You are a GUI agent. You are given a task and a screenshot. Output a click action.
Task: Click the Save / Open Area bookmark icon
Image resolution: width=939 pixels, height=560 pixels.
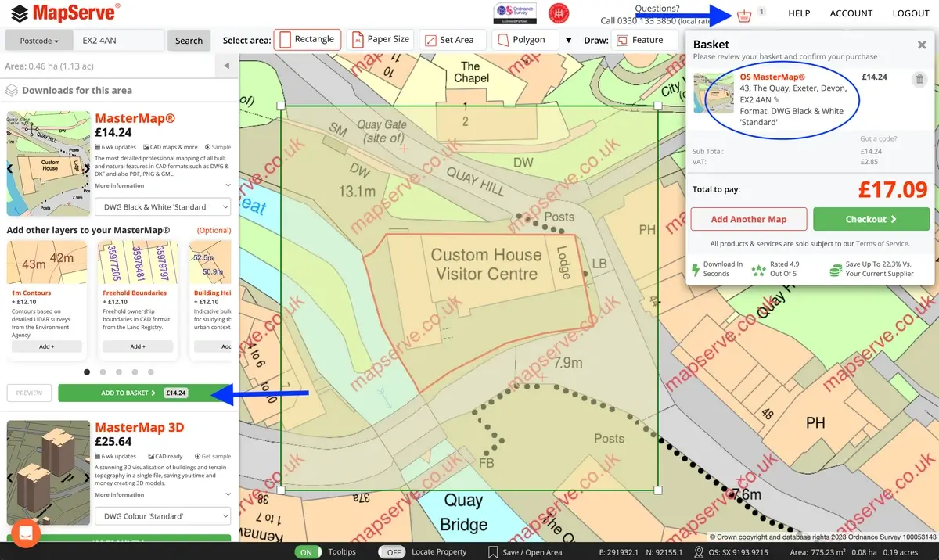[492, 552]
